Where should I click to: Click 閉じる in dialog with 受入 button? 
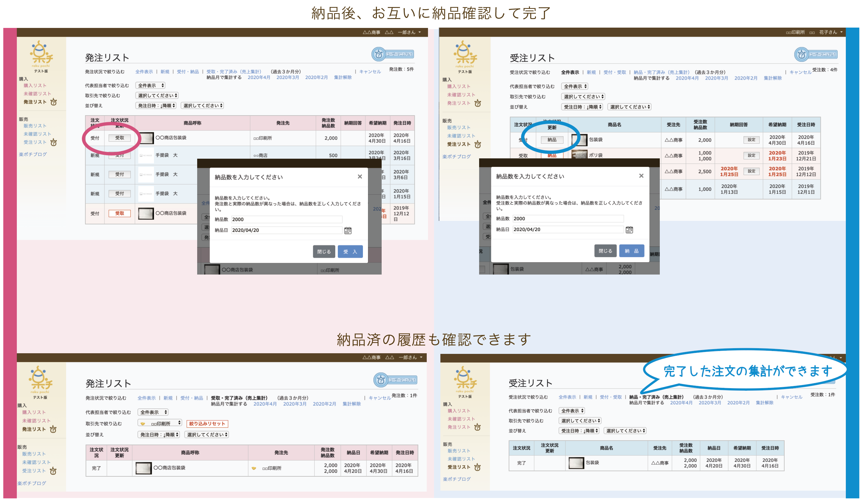click(324, 252)
